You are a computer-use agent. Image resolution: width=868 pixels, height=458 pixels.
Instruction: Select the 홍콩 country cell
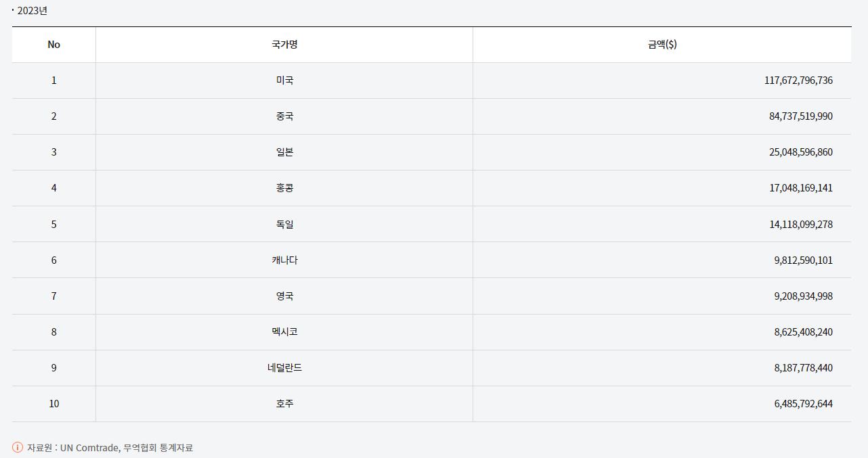click(x=284, y=188)
